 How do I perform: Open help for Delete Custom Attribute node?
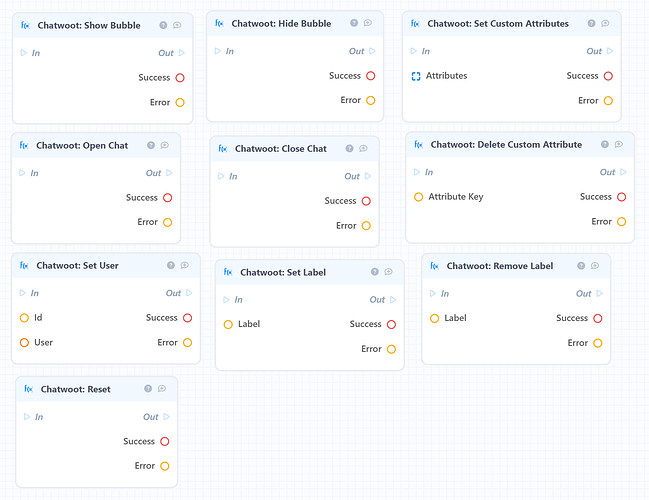click(605, 144)
